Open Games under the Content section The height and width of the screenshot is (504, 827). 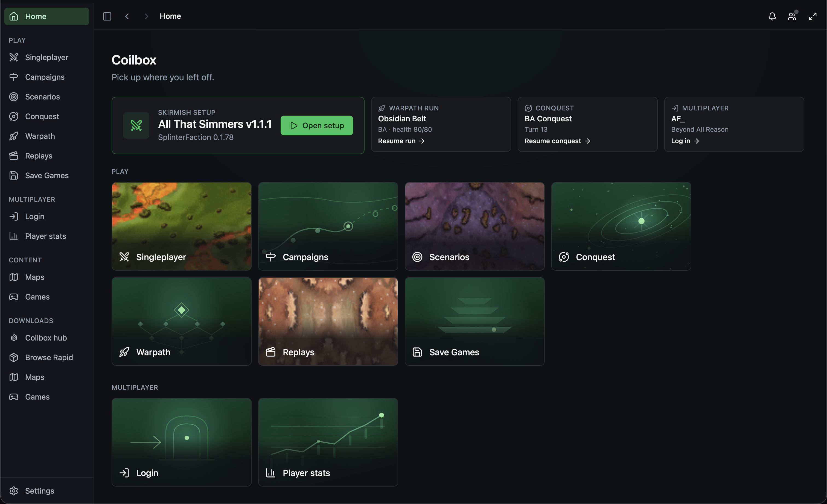[47, 297]
